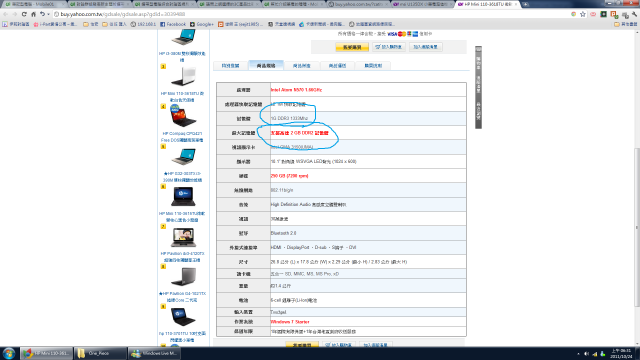Click the white HP Mini 110-3618TU thumbnail

click(183, 77)
